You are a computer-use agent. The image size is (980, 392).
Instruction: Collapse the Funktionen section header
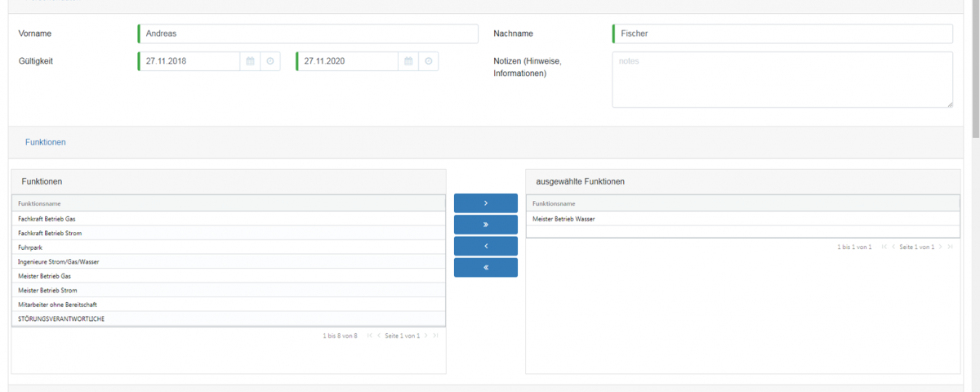tap(46, 142)
